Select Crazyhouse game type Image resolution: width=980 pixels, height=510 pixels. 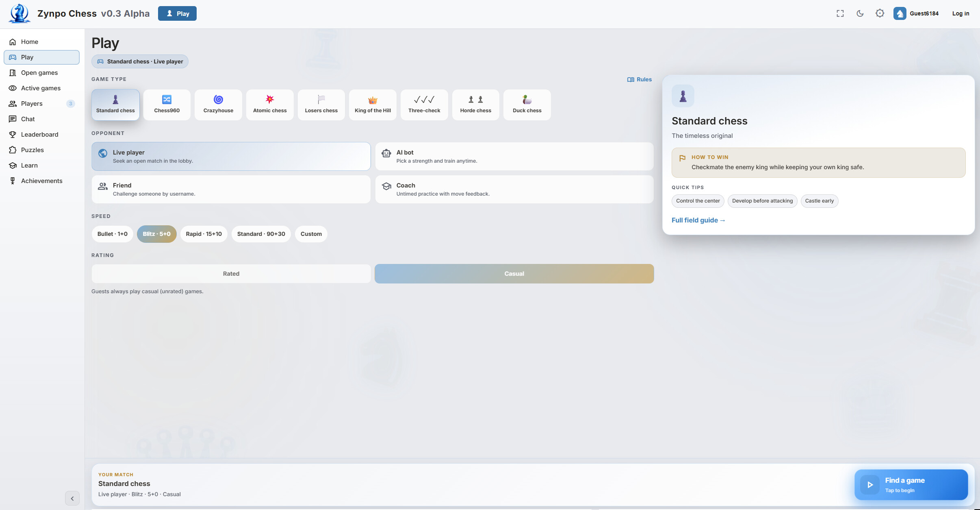pyautogui.click(x=218, y=105)
